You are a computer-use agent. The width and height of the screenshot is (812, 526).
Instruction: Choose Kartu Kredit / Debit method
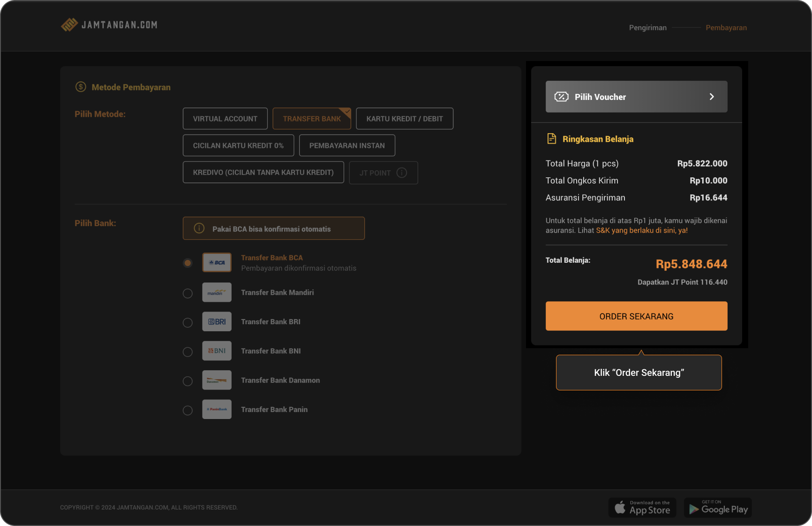tap(405, 119)
